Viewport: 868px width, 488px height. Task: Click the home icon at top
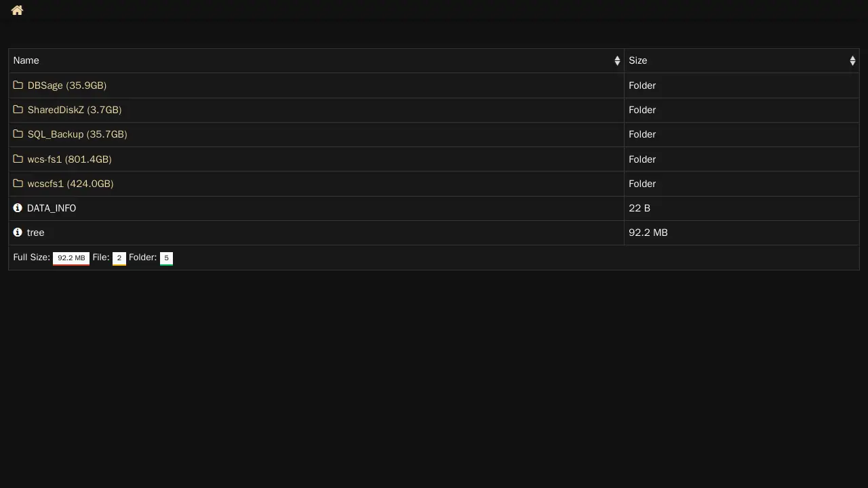[17, 10]
